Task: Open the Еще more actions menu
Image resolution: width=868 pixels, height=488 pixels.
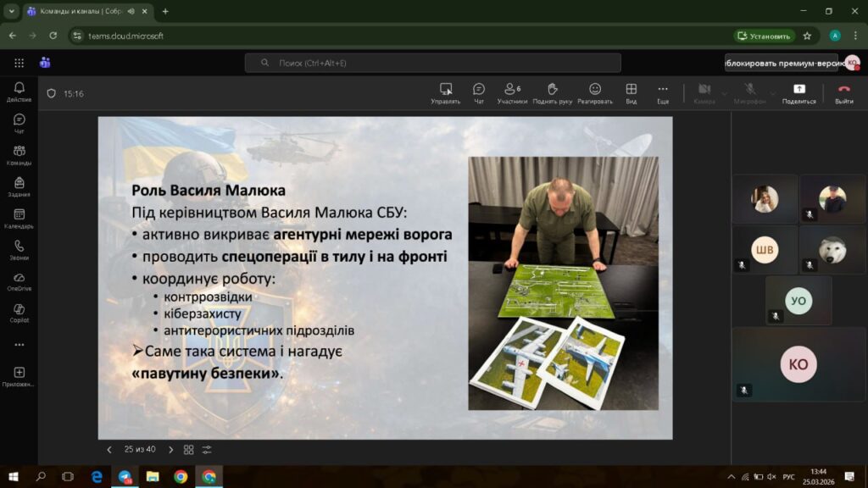Action: pyautogui.click(x=662, y=92)
